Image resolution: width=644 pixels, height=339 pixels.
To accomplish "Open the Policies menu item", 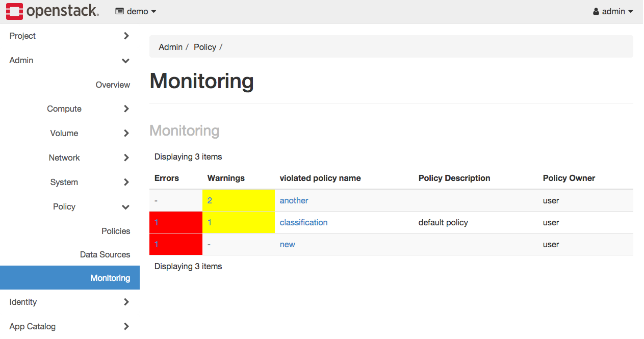I will [116, 231].
